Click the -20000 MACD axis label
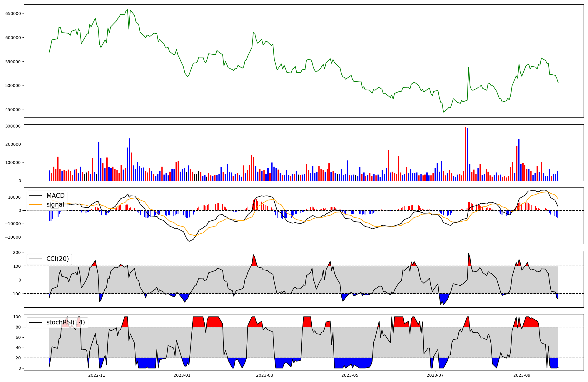588x382 pixels. [x=13, y=237]
